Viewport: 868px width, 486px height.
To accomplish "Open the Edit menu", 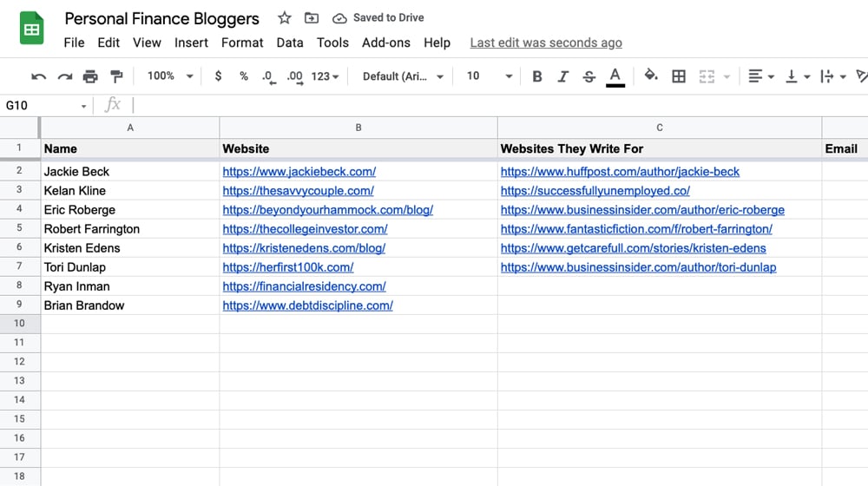I will [x=108, y=43].
